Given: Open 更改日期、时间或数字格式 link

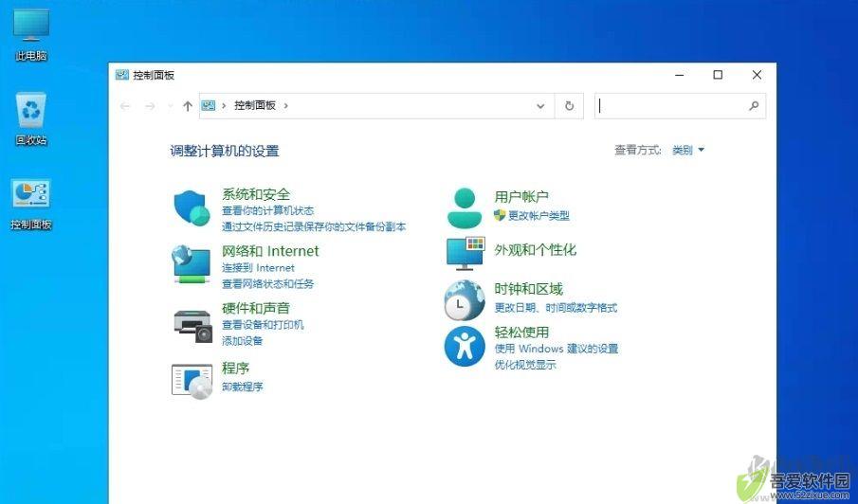Looking at the screenshot, I should click(556, 308).
